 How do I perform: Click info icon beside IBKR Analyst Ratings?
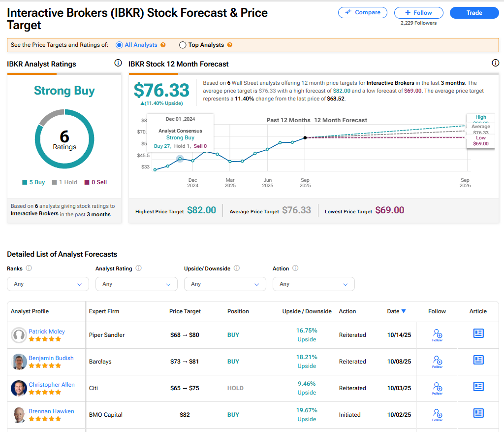click(118, 63)
